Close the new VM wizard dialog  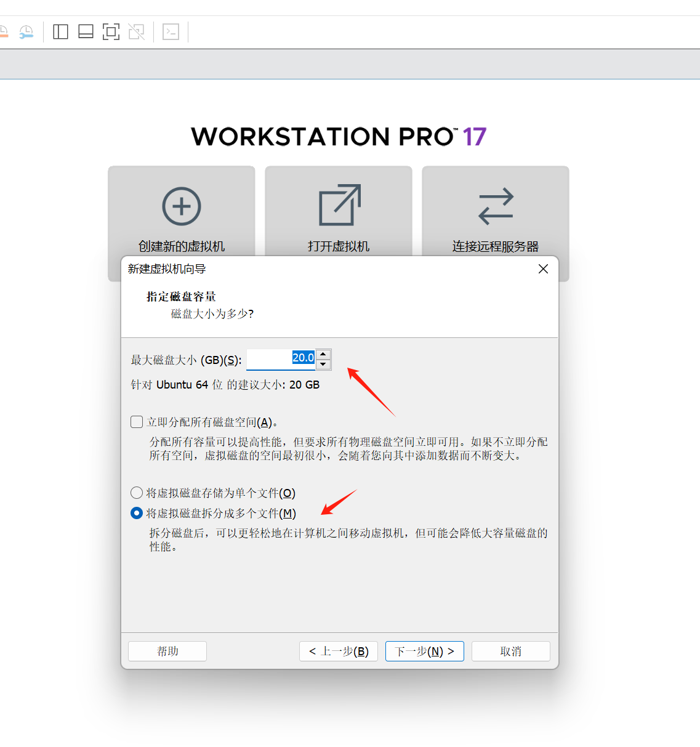pos(543,269)
